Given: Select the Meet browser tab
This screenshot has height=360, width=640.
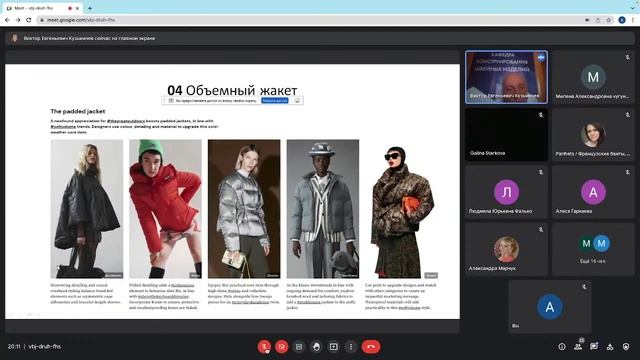Looking at the screenshot, I should (41, 8).
